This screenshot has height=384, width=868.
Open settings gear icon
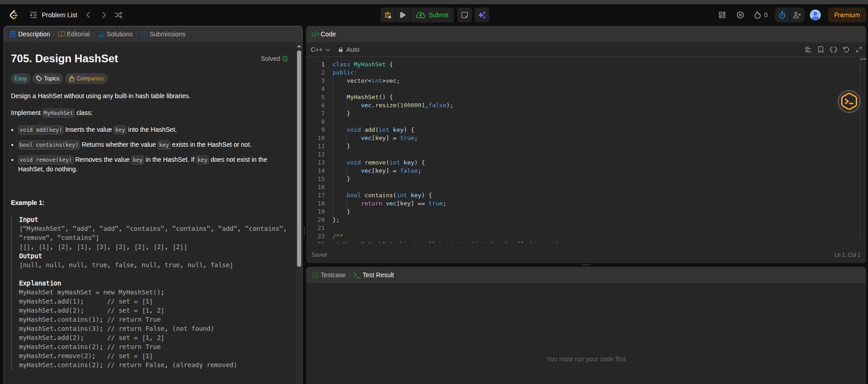tap(740, 15)
